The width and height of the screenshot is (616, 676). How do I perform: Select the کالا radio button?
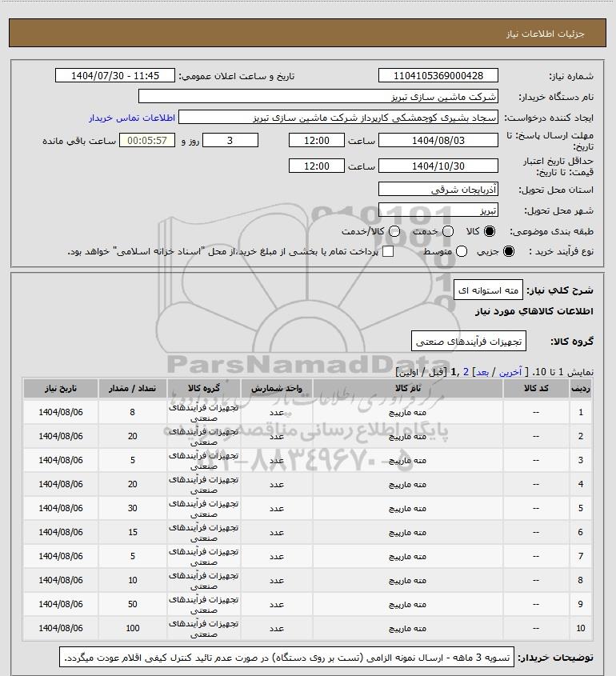point(490,231)
